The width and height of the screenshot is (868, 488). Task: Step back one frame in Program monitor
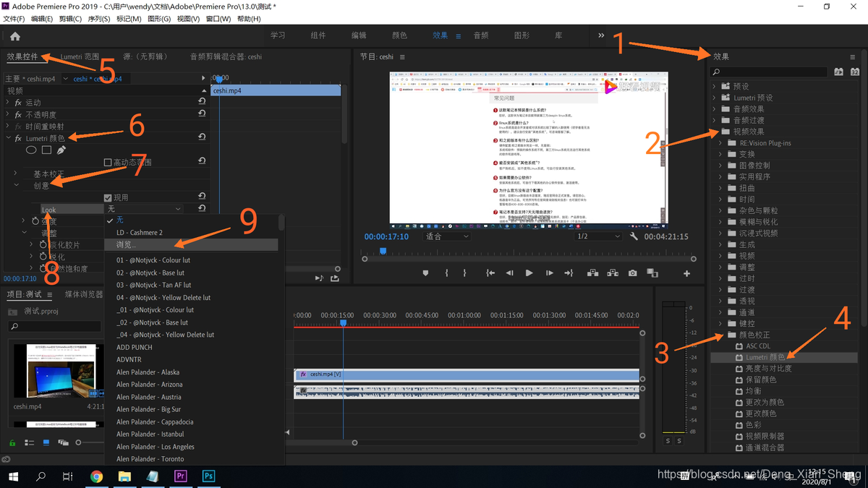(510, 273)
